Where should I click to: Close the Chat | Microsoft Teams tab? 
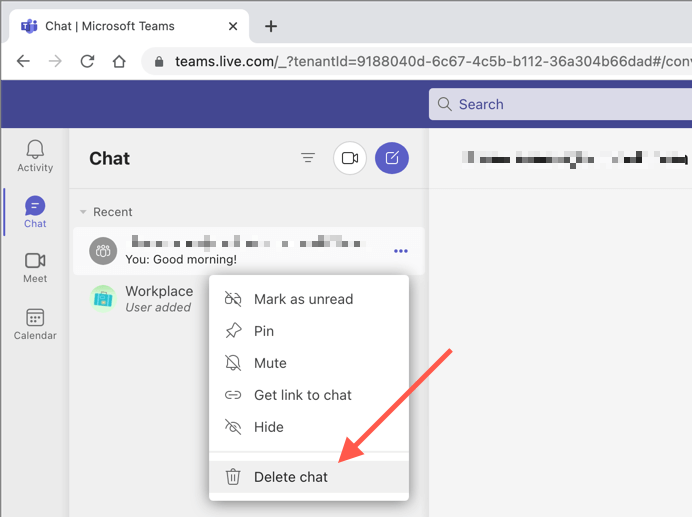pos(233,26)
